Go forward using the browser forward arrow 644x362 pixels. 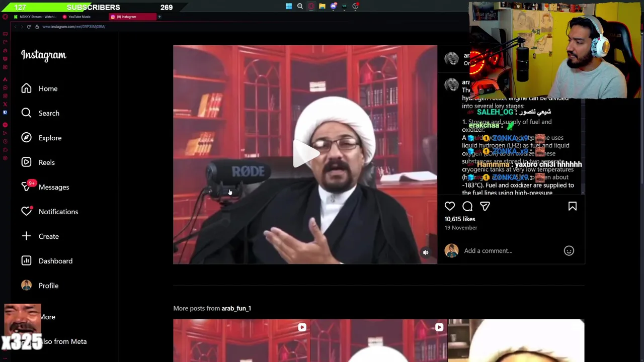pos(22,27)
